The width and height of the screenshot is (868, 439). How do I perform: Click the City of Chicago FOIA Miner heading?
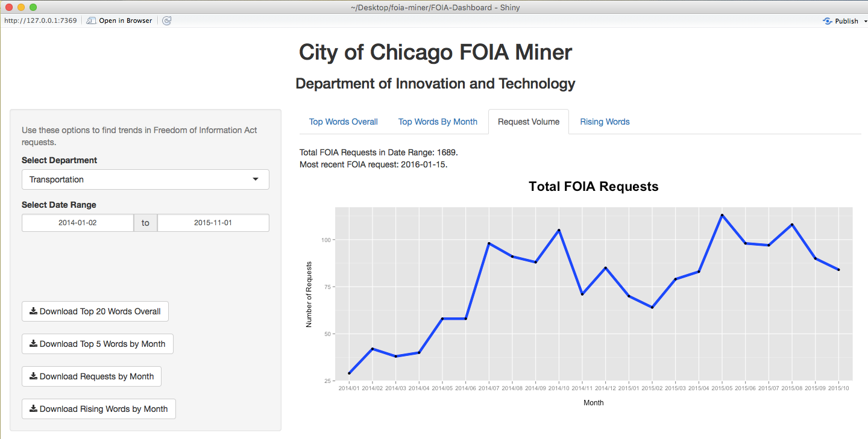[435, 52]
